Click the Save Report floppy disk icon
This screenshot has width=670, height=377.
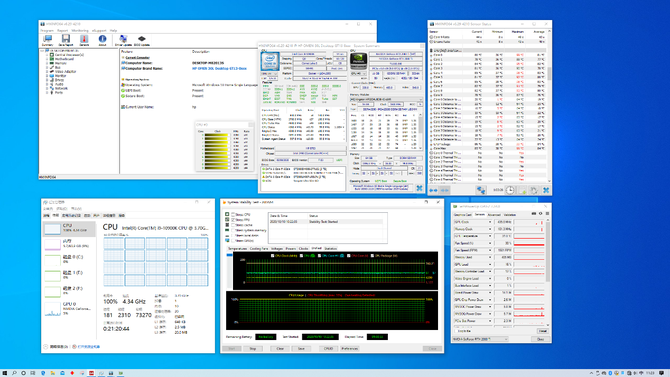[65, 40]
